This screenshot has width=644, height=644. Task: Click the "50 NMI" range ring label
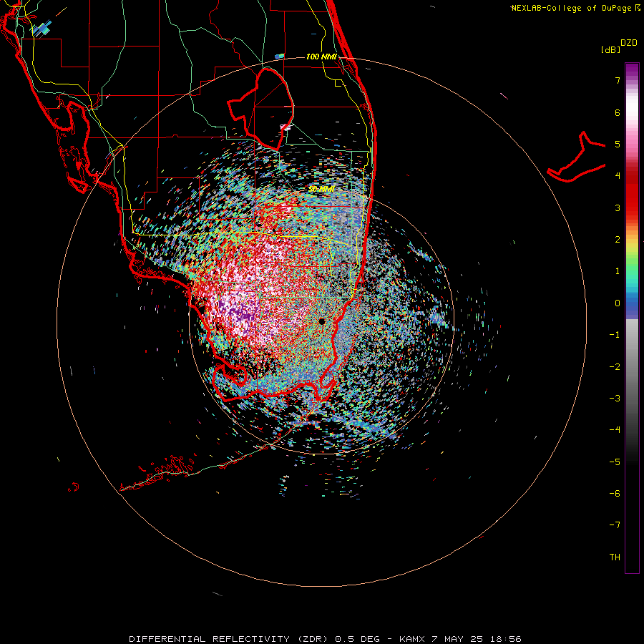pos(321,190)
